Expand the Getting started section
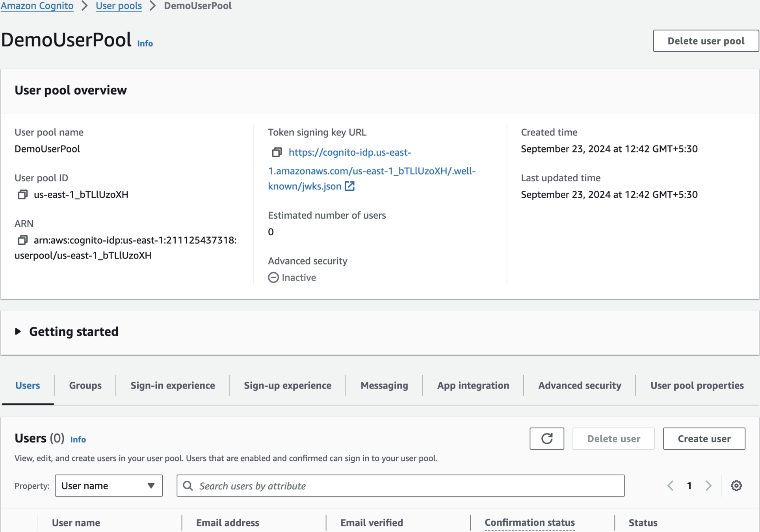This screenshot has height=532, width=760. point(18,331)
